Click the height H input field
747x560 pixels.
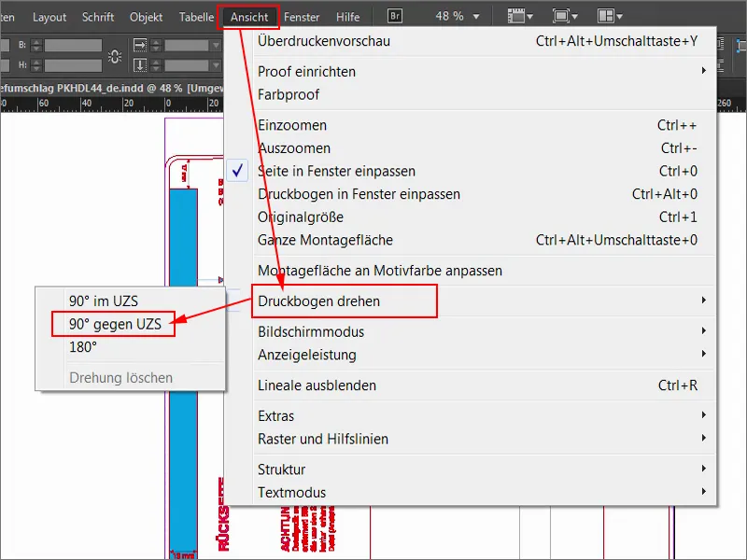73,65
